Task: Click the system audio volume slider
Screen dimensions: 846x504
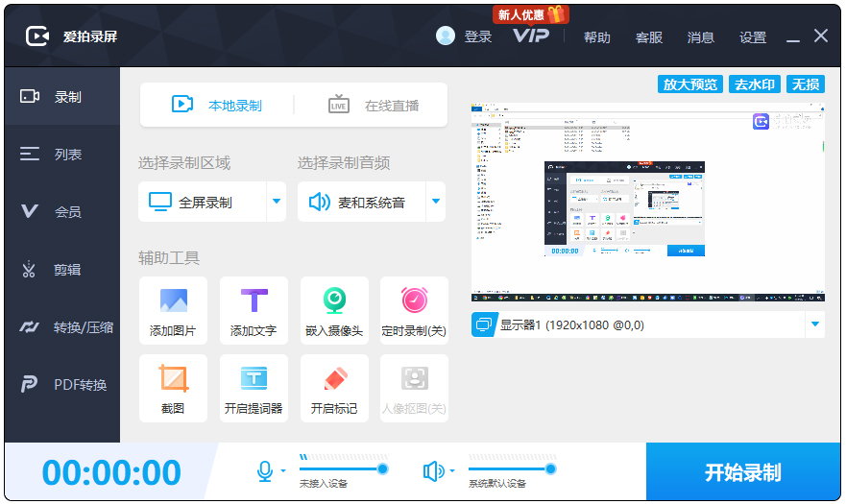Action: 512,468
